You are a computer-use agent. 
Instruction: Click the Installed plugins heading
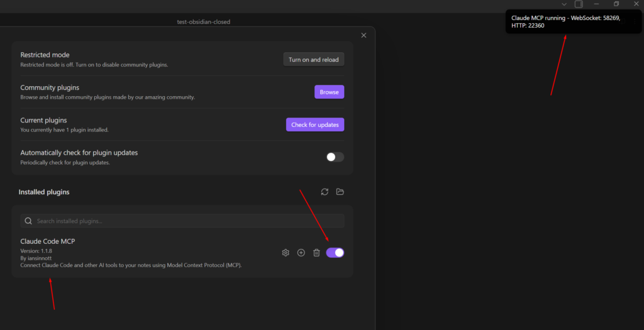[x=44, y=192]
